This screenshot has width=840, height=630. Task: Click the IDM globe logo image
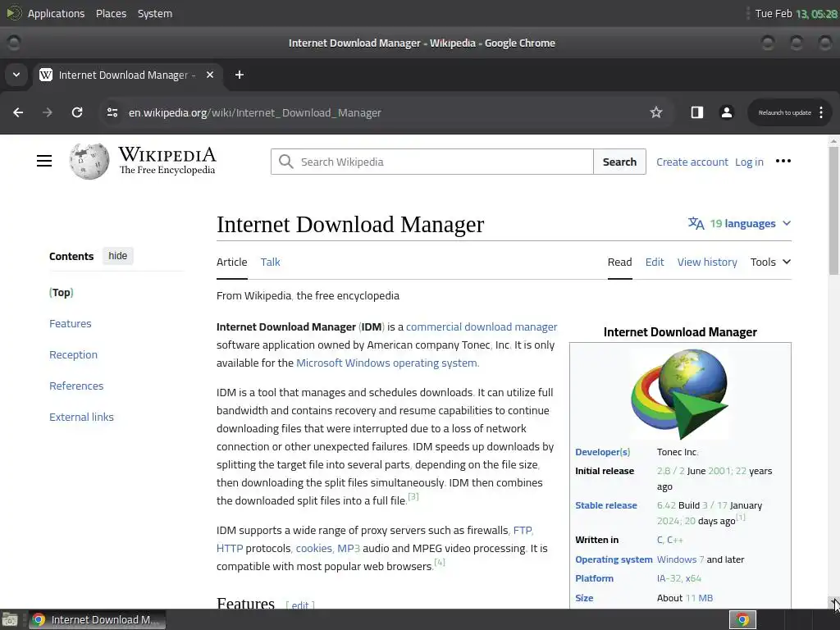(680, 394)
